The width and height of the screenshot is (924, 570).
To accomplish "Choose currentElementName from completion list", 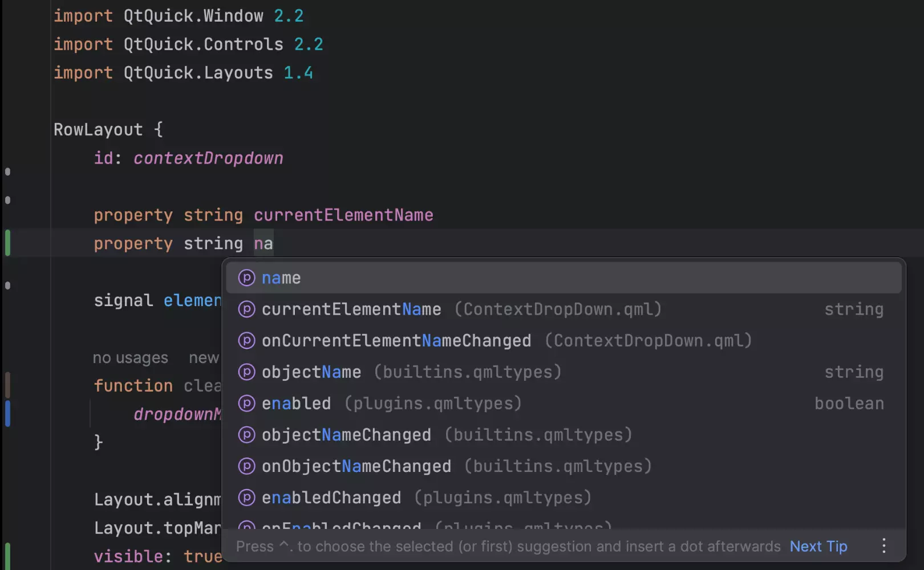I will coord(351,310).
